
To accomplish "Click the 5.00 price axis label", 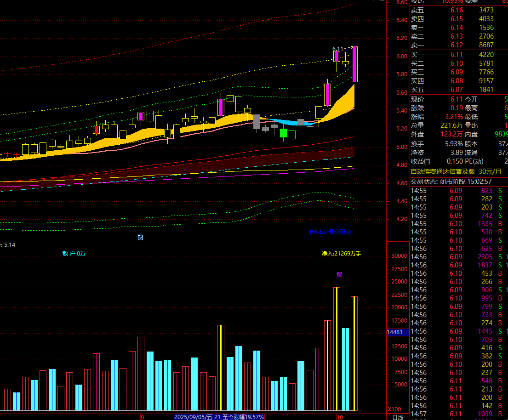I will point(402,147).
